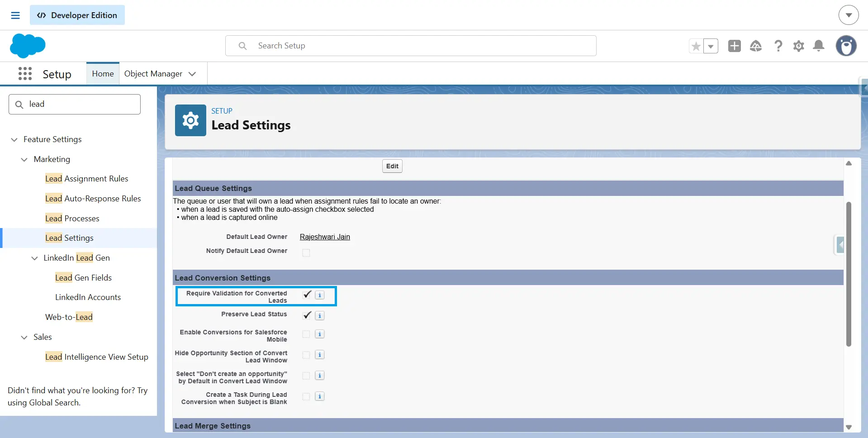The image size is (868, 438).
Task: Expand the collapsed side panel handle
Action: click(840, 245)
